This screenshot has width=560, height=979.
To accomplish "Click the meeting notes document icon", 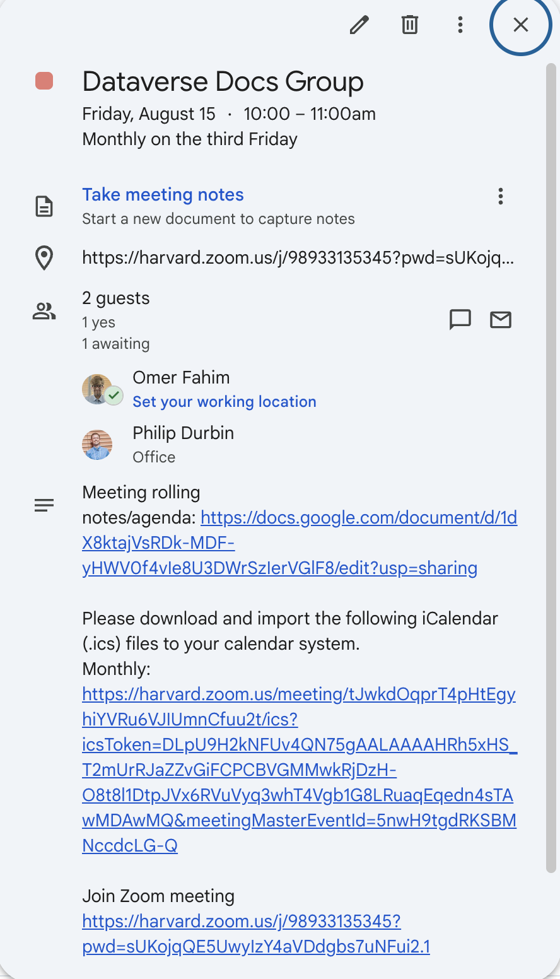I will point(44,207).
